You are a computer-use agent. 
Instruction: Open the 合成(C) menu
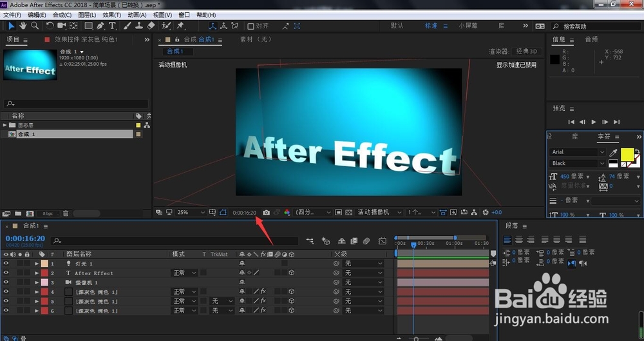tap(62, 15)
